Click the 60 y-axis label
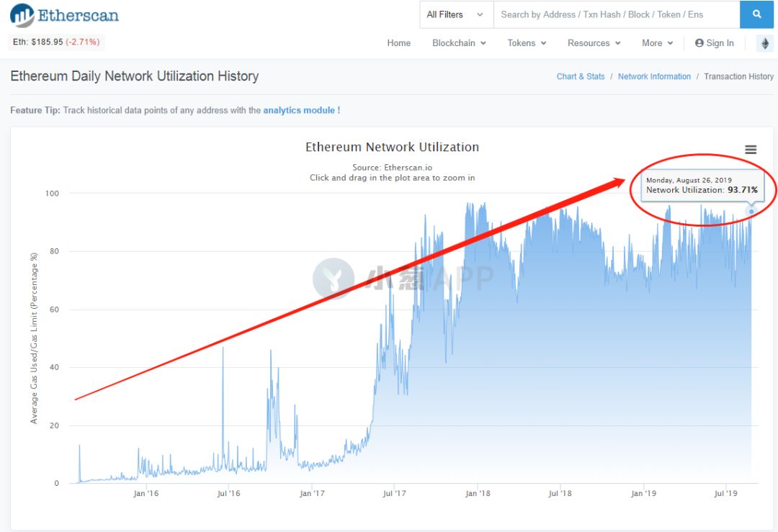778x532 pixels. (54, 310)
